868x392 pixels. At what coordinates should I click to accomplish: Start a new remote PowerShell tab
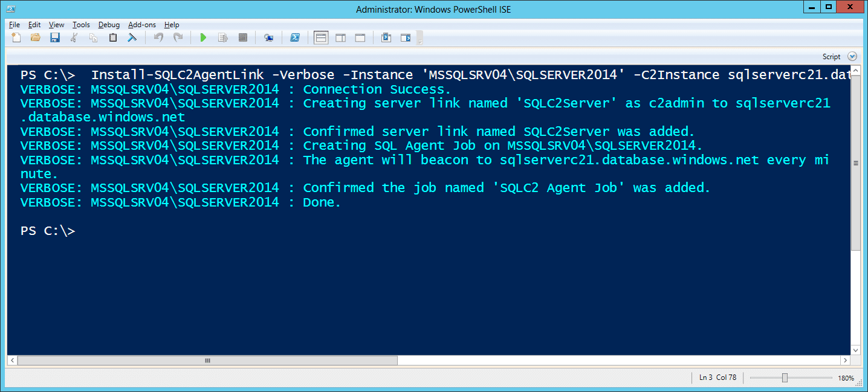(269, 37)
